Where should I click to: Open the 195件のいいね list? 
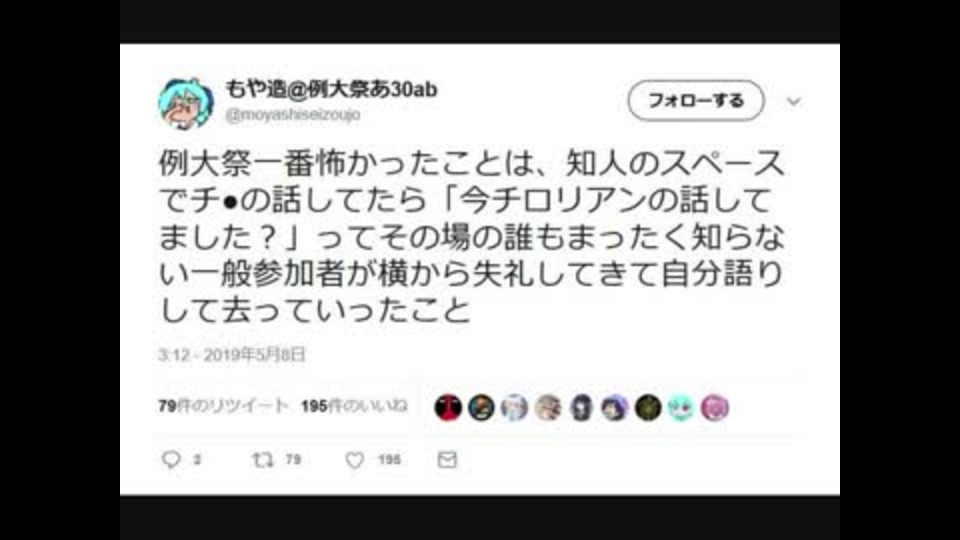pos(354,406)
